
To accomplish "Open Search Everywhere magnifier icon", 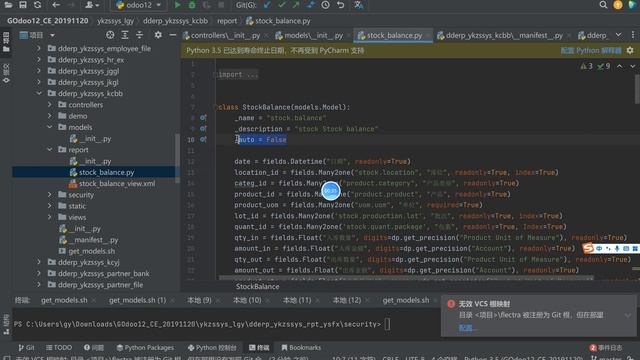I will (x=603, y=5).
